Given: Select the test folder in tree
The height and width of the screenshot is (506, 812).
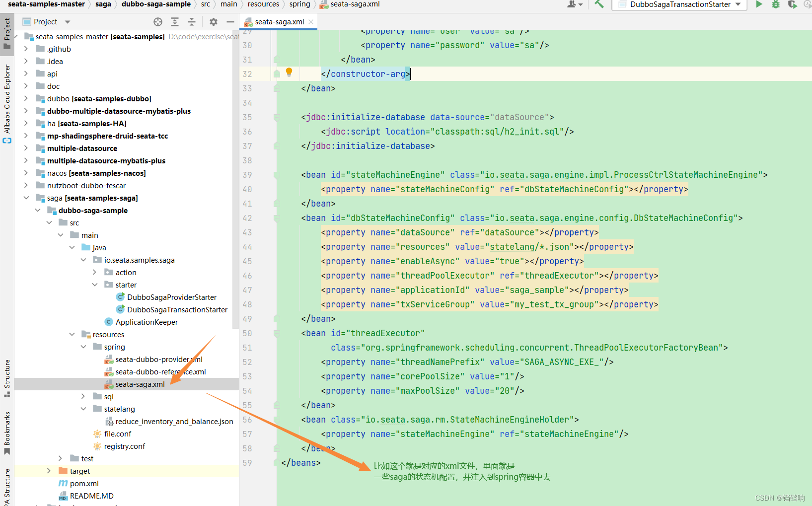Looking at the screenshot, I should coord(87,459).
